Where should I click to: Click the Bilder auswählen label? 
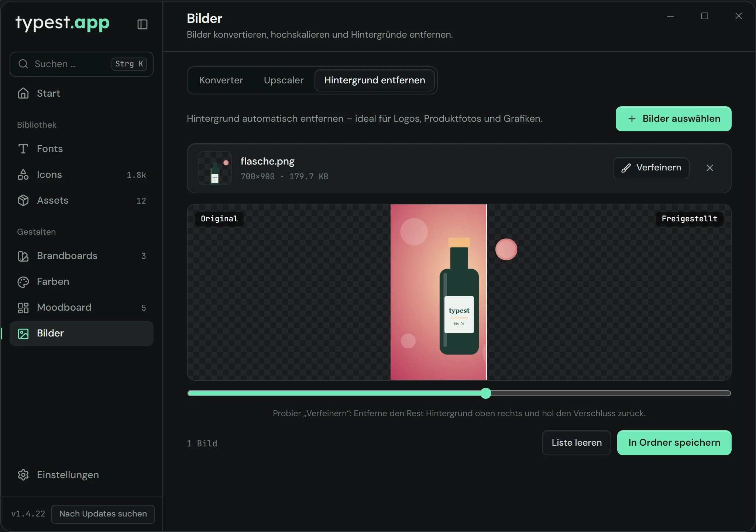[681, 119]
